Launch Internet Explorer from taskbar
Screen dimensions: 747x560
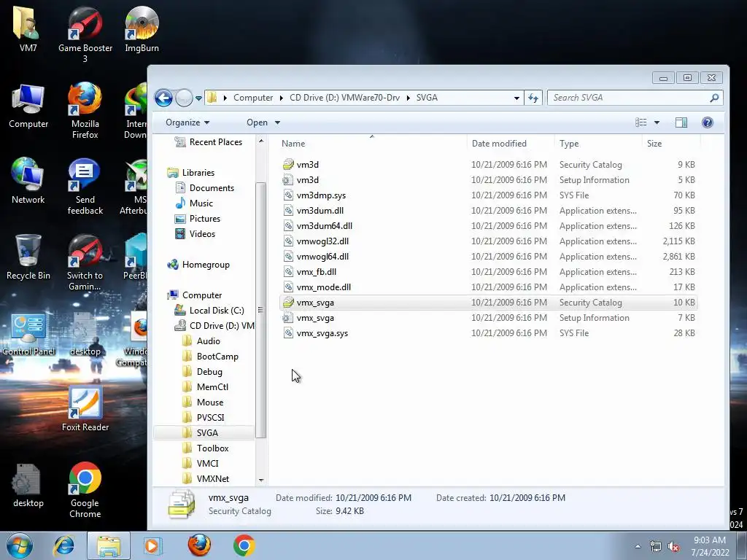pos(64,545)
